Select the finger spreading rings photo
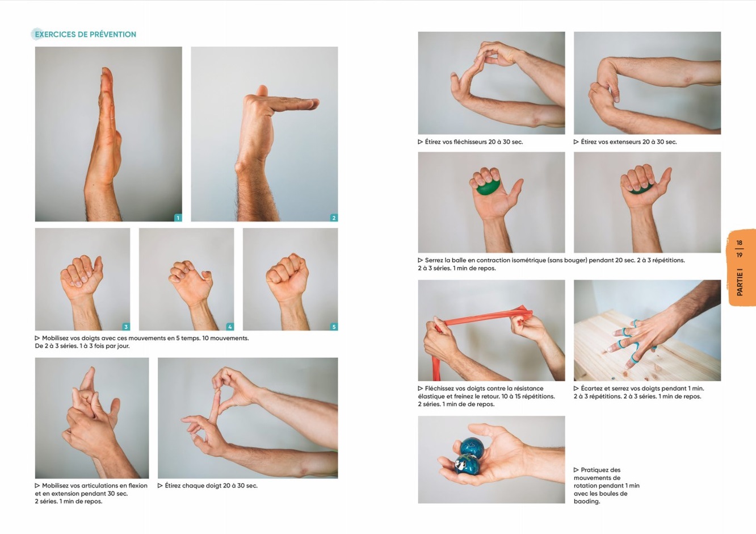The image size is (756, 534). pyautogui.click(x=647, y=330)
